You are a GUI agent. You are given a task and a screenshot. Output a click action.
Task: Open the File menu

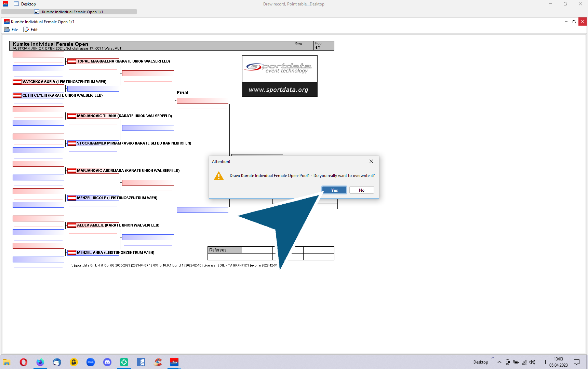point(11,30)
